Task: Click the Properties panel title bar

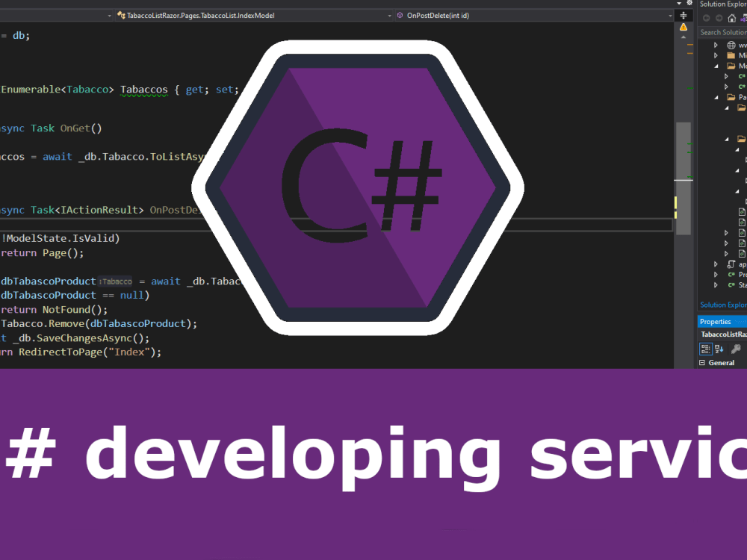Action: (x=722, y=321)
